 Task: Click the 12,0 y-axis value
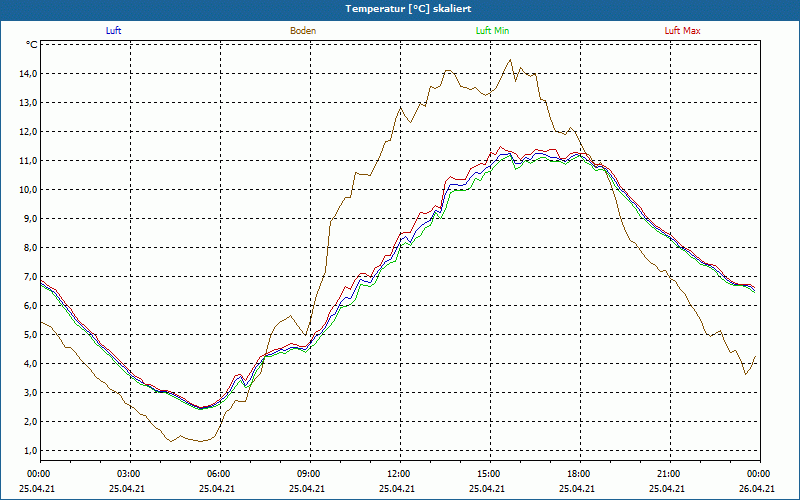pyautogui.click(x=29, y=132)
